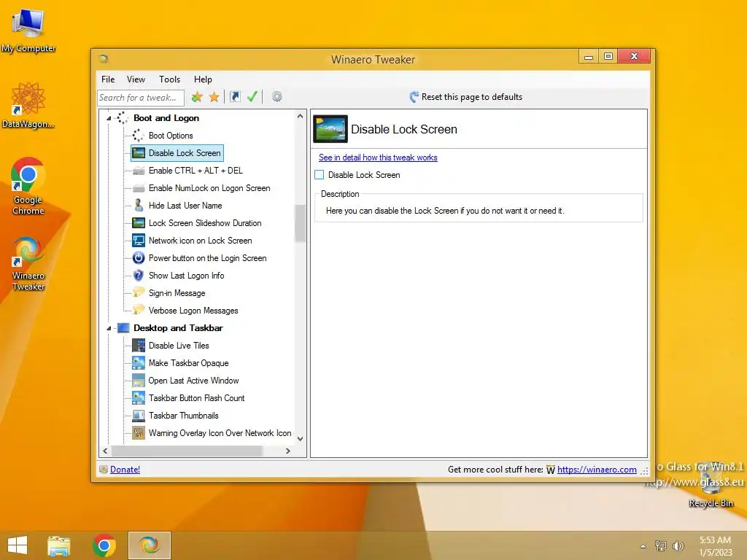The width and height of the screenshot is (747, 560).
Task: Click the Make Taskbar Opaque icon
Action: [x=139, y=363]
